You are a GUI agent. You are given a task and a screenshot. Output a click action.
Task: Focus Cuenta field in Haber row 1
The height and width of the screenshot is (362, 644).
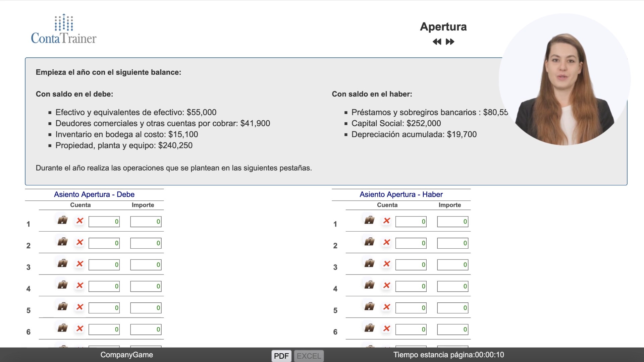tap(411, 222)
